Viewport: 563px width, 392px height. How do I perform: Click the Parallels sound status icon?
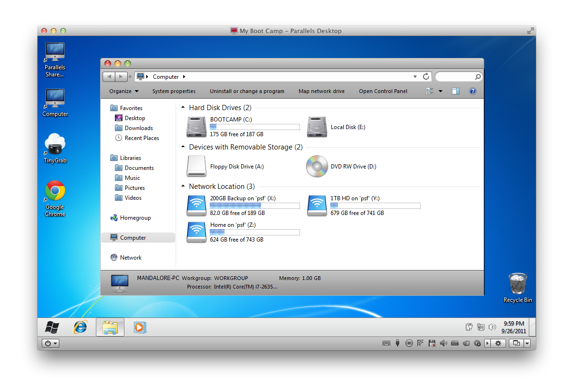(443, 343)
